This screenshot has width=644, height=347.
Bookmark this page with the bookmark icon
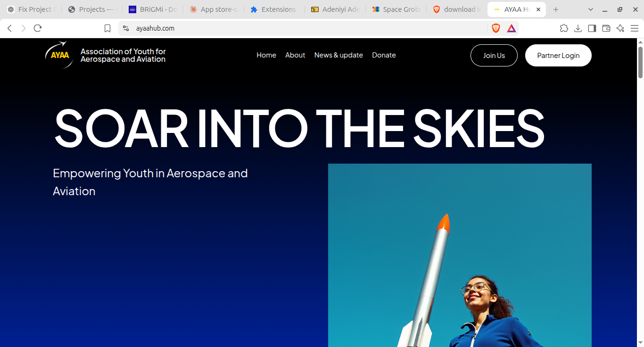point(107,28)
